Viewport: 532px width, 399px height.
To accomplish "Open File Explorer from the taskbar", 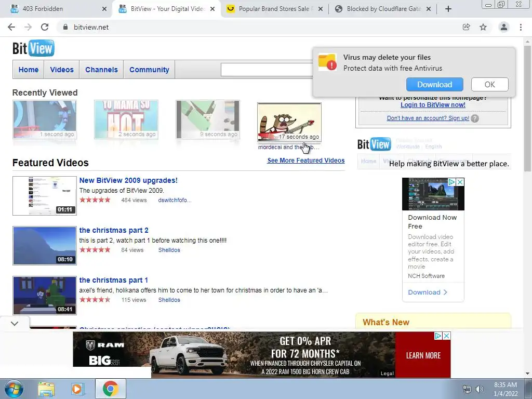I will [x=46, y=389].
